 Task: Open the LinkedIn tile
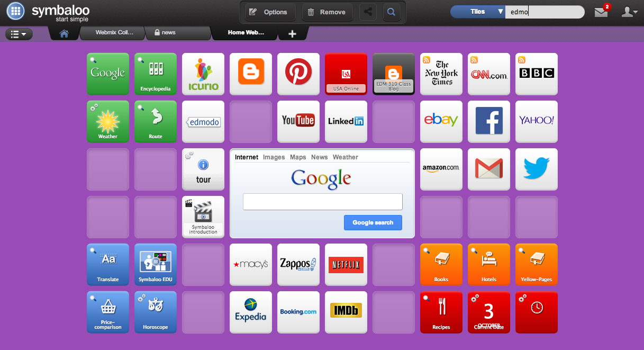point(346,122)
